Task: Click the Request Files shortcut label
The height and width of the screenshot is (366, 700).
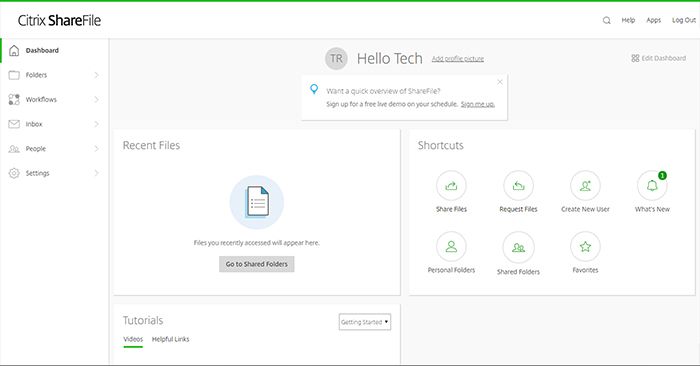Action: click(518, 209)
